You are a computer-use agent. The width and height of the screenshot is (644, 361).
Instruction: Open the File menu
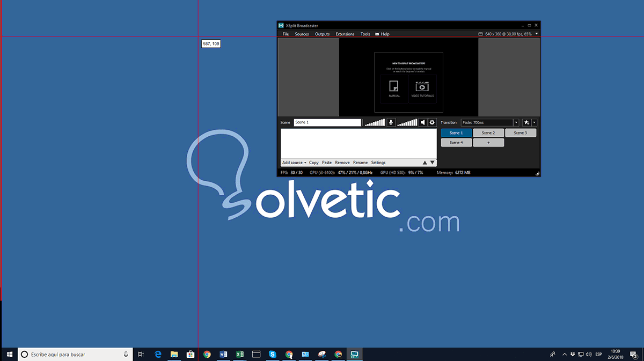coord(286,34)
